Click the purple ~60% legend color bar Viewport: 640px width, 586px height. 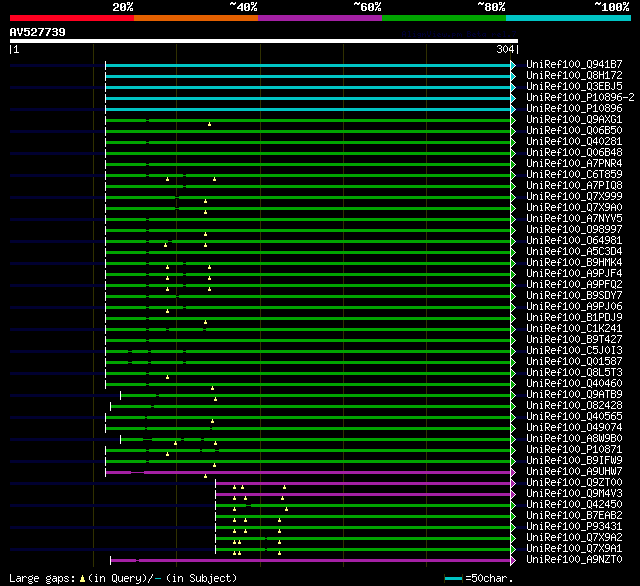tap(320, 18)
